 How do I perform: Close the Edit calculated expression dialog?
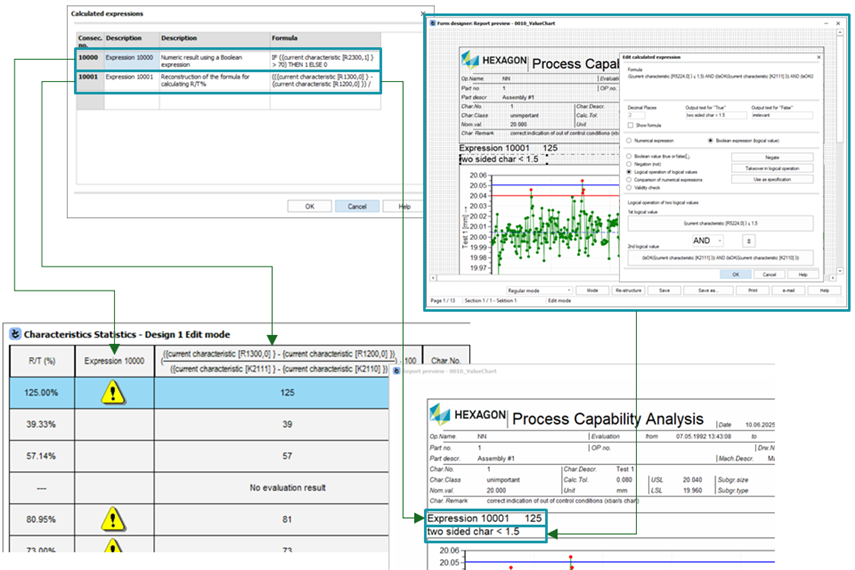coord(818,57)
